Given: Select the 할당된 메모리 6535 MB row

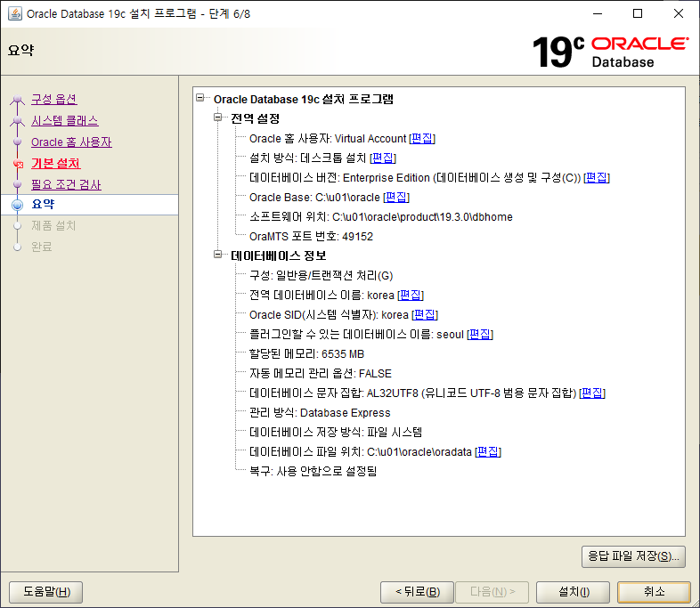Looking at the screenshot, I should [x=306, y=354].
